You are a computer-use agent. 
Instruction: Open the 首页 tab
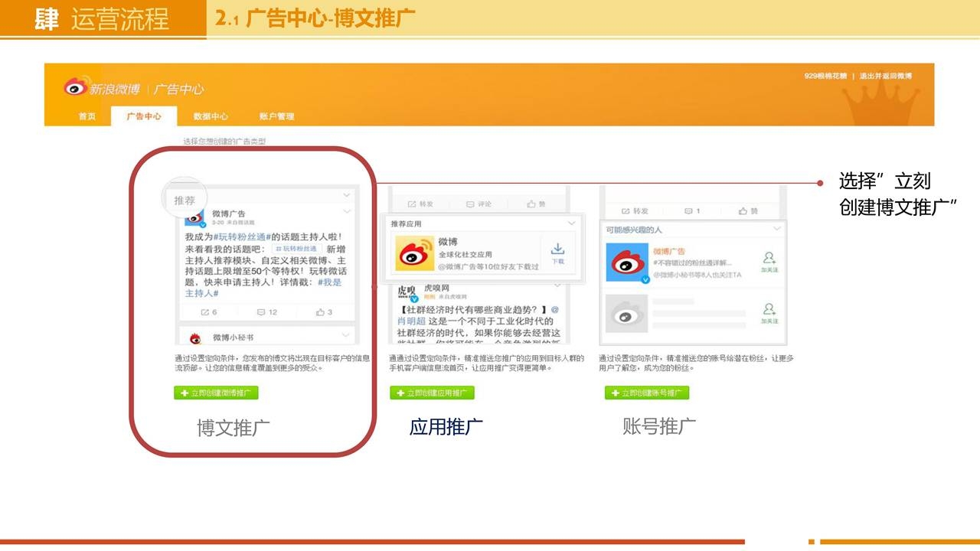87,116
